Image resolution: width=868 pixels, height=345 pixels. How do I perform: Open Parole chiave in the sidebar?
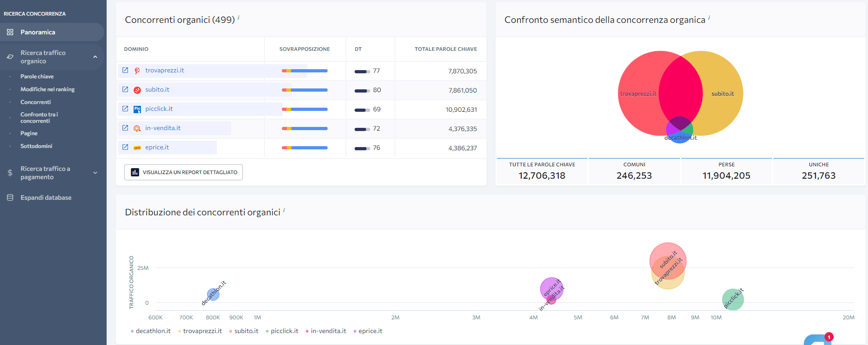click(x=37, y=77)
